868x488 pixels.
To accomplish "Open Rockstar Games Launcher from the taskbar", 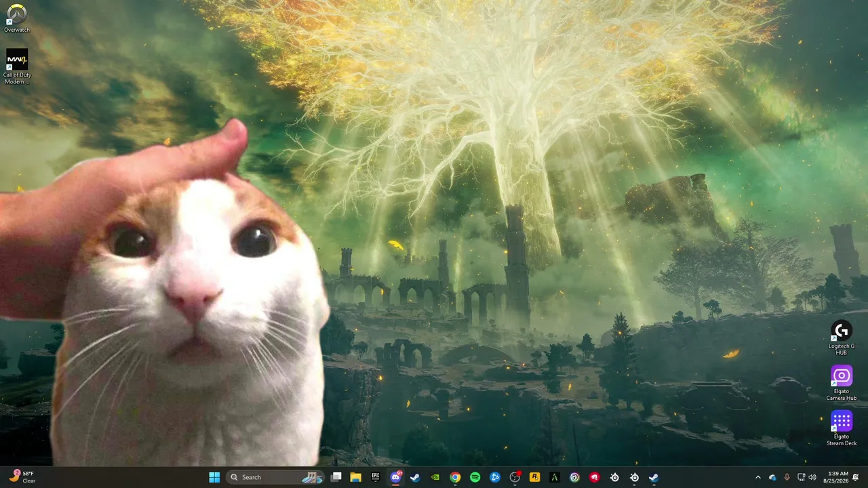I will (x=535, y=477).
